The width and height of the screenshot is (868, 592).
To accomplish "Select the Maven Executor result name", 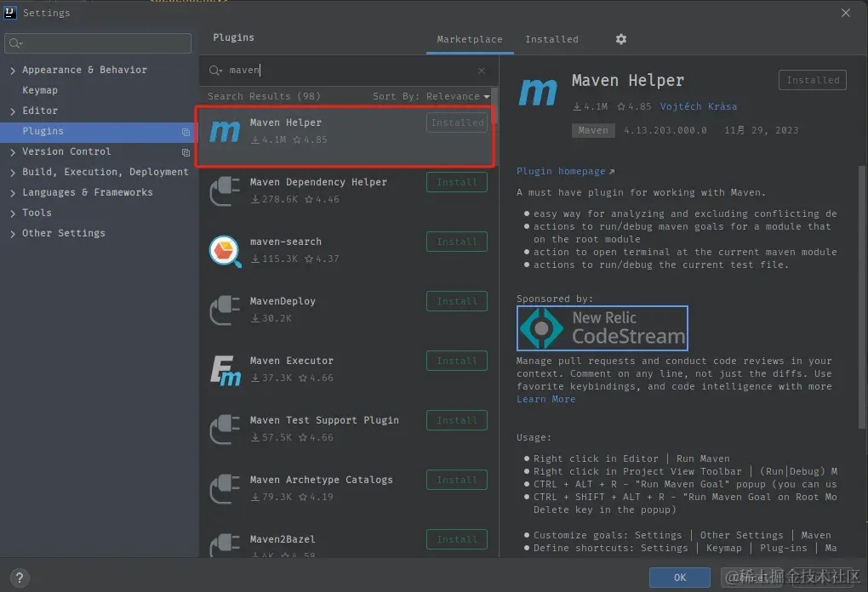I will pyautogui.click(x=292, y=361).
